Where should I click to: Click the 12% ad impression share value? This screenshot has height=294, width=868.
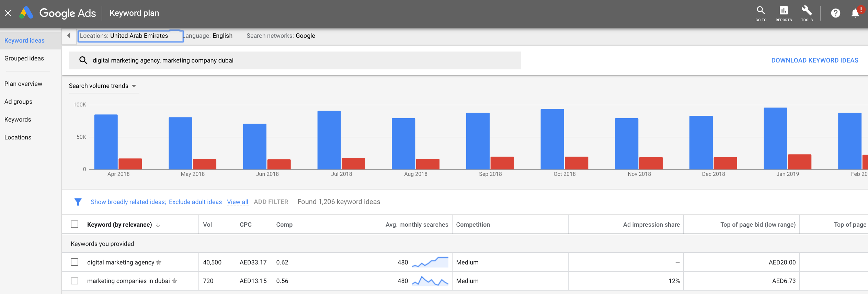point(674,281)
